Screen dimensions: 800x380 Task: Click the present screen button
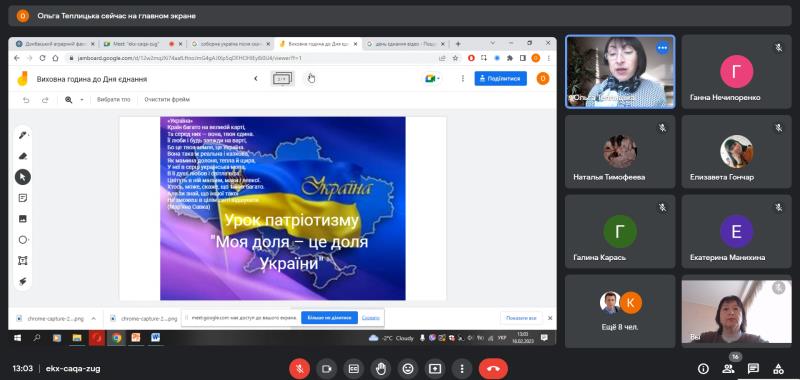pyautogui.click(x=435, y=369)
